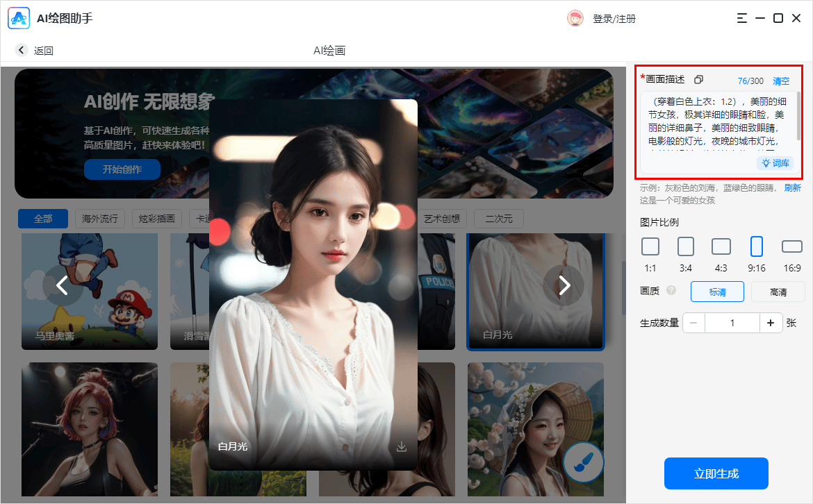The image size is (813, 504).
Task: Select the 全部 category tab
Action: (43, 219)
